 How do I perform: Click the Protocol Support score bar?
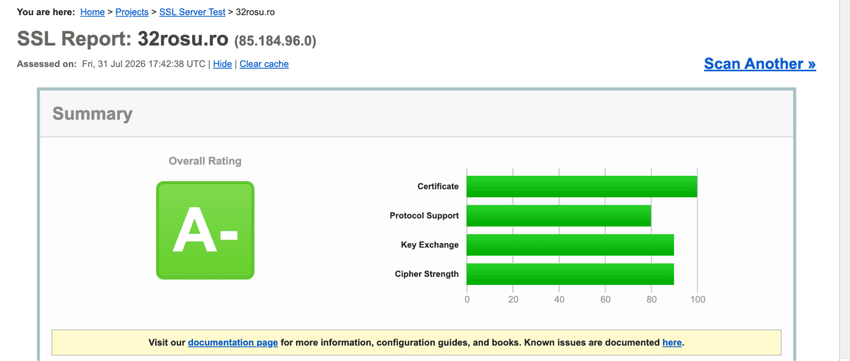(x=559, y=216)
